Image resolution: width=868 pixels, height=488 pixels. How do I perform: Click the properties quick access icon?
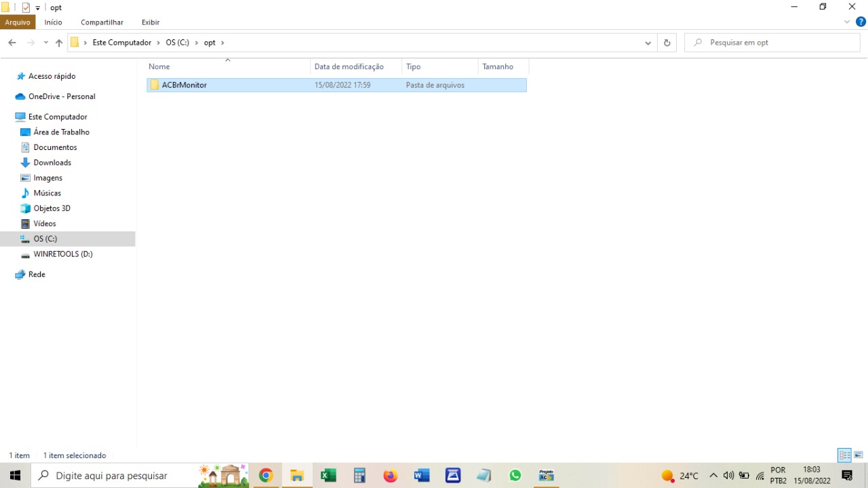26,7
